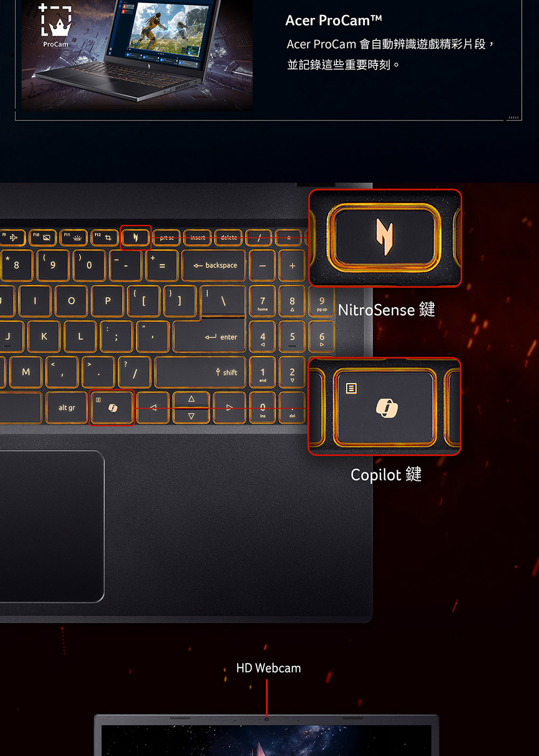Screen dimensions: 539x756
Task: Click the HD Webcam label
Action: pos(268,668)
